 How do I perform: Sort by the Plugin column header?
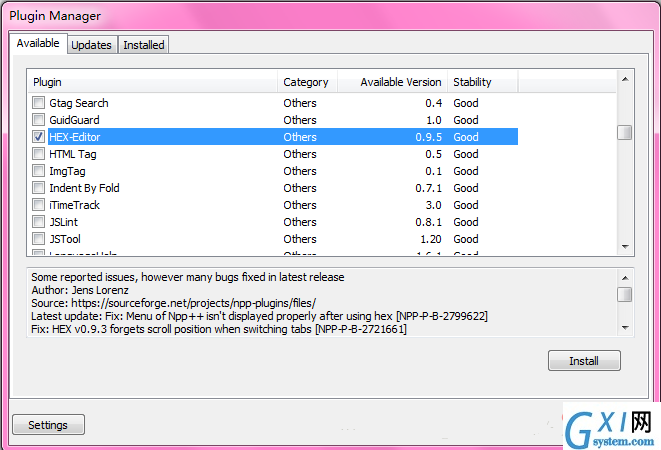tap(153, 82)
